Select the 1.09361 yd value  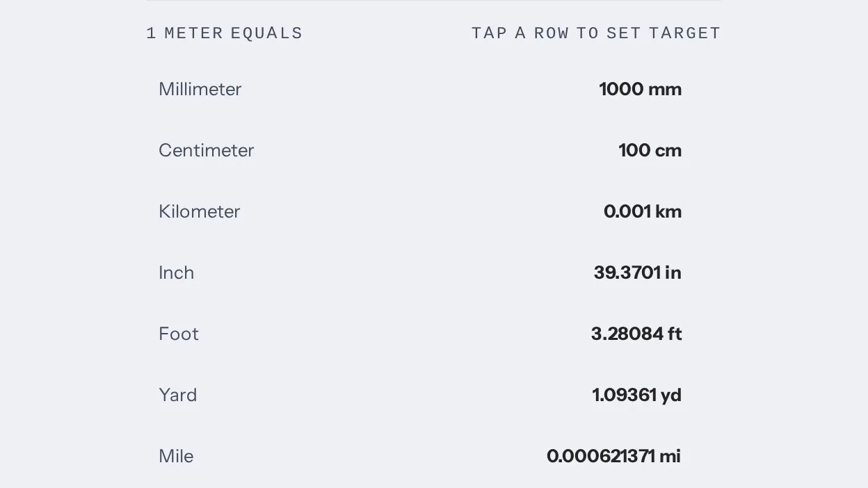pyautogui.click(x=636, y=395)
